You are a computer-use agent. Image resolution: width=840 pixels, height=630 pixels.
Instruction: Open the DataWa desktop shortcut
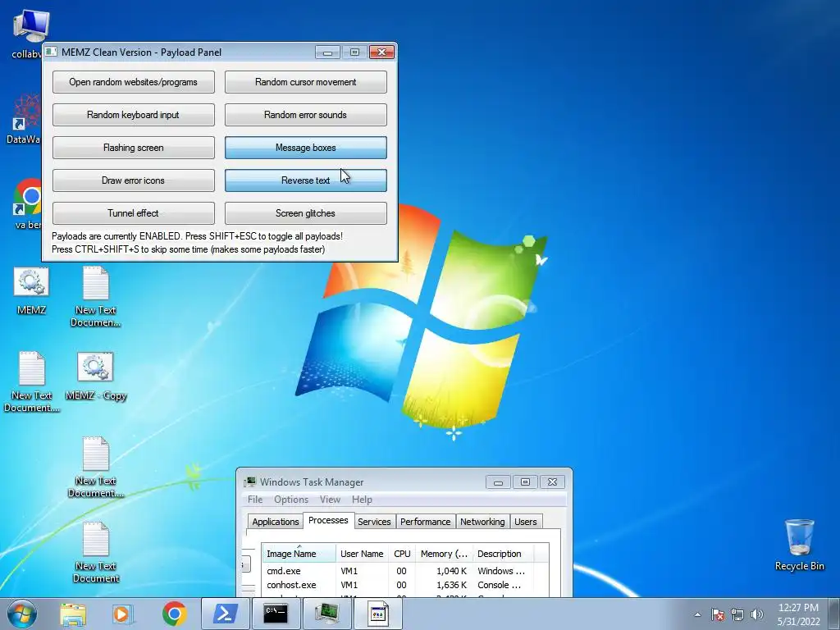coord(24,119)
